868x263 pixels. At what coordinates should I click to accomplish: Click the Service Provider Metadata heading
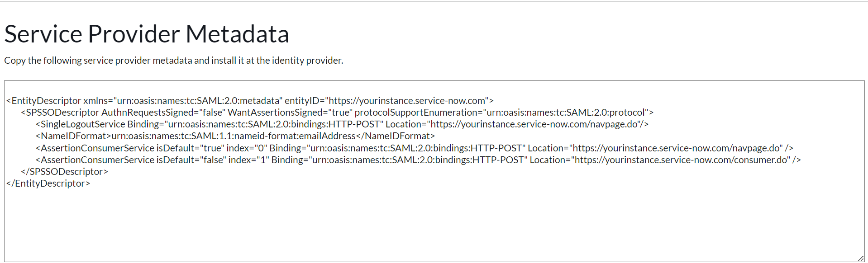point(147,34)
